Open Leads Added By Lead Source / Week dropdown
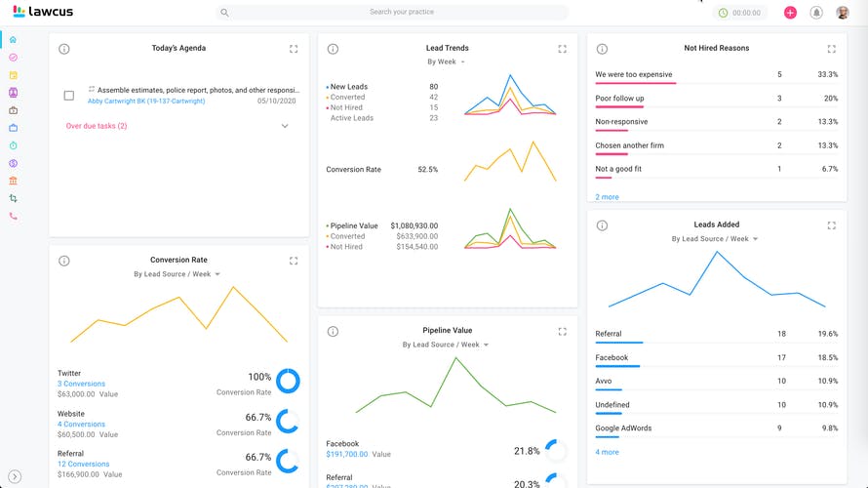Image resolution: width=868 pixels, height=488 pixels. tap(715, 239)
